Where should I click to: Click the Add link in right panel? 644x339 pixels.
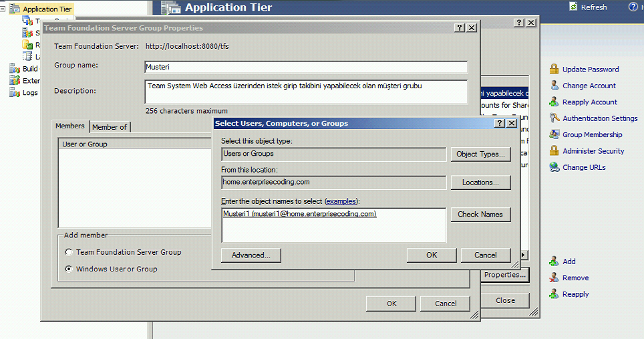point(569,261)
